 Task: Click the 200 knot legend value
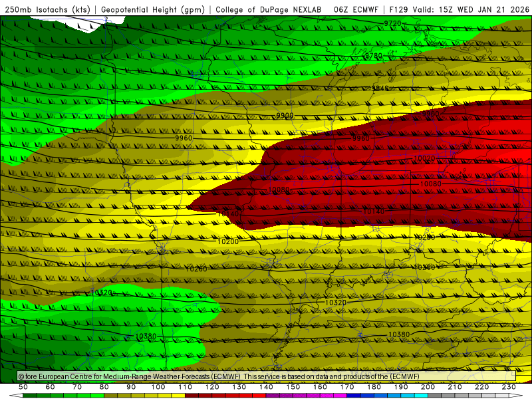coord(428,387)
